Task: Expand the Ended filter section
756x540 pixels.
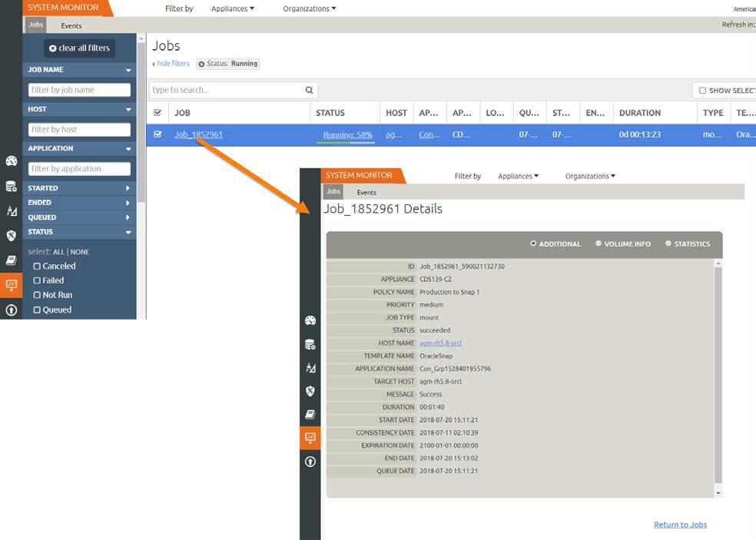Action: click(80, 203)
